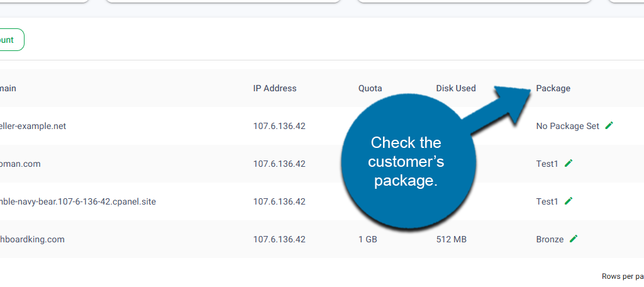Sort by the IP Address column header
The image size is (644, 287).
pos(275,88)
